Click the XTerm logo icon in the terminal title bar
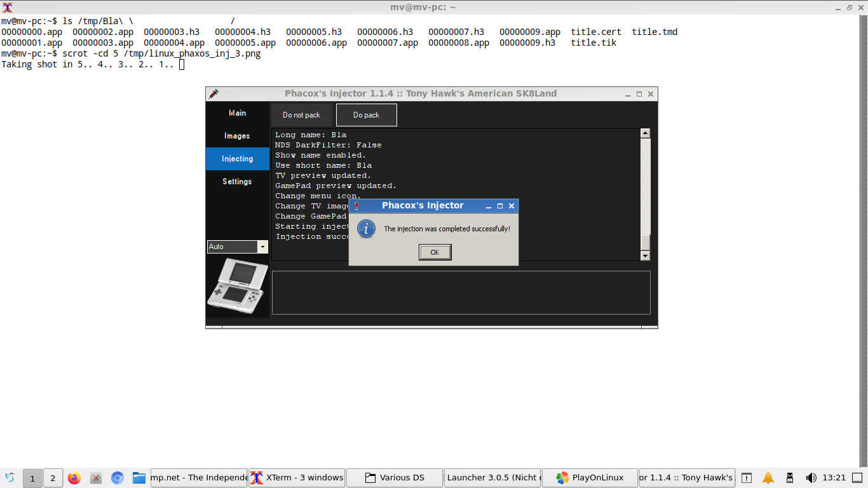Screen dimensions: 868x488 click(x=8, y=8)
